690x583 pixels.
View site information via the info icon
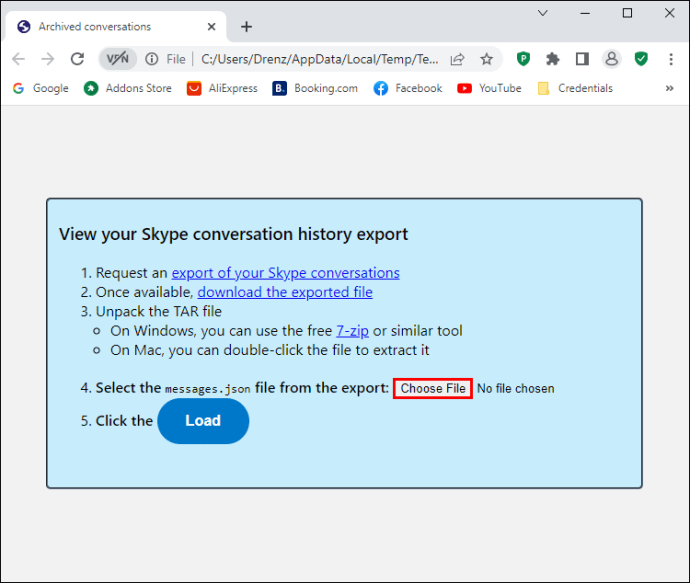152,59
